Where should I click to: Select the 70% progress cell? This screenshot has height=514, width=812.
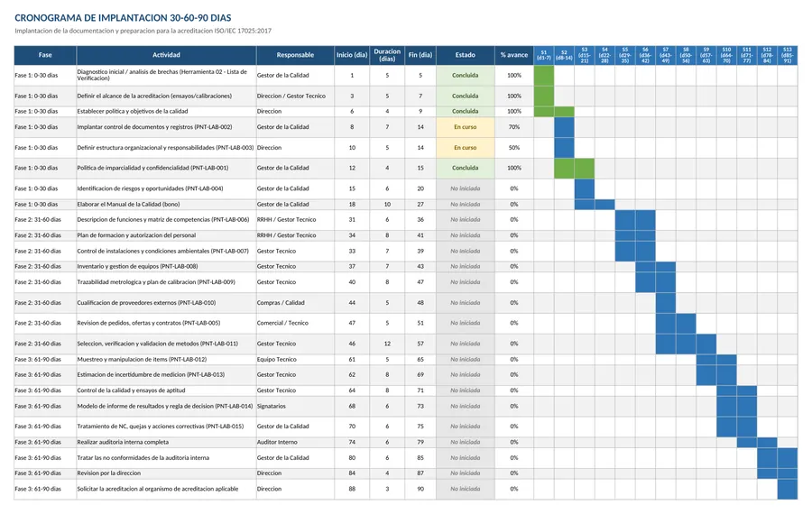513,127
